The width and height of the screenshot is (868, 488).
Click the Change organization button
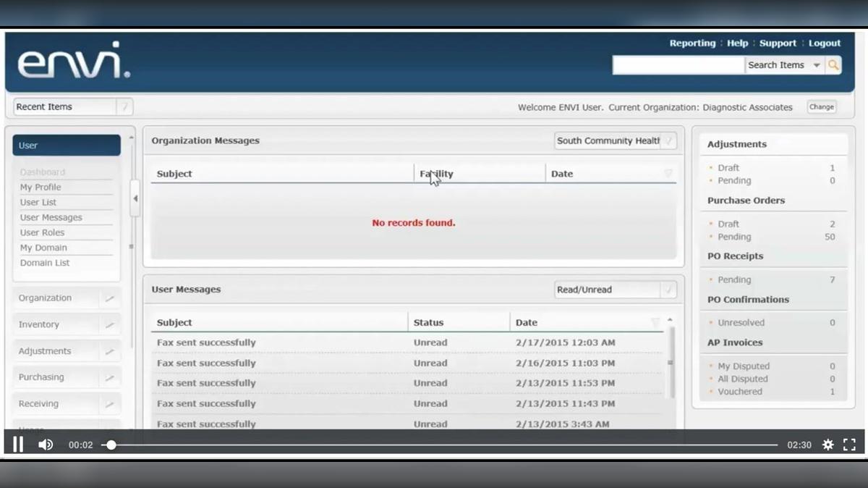point(821,107)
